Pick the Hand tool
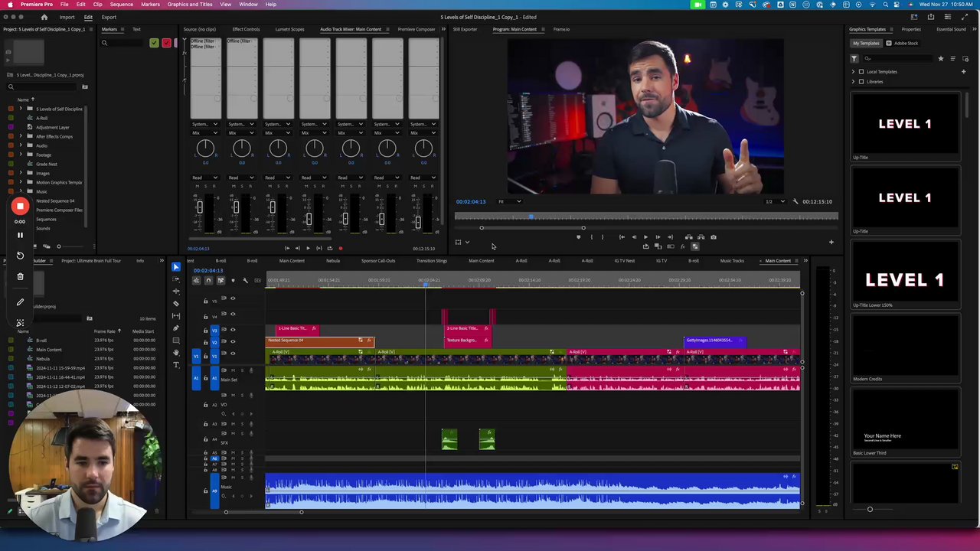The width and height of the screenshot is (980, 551). click(x=176, y=353)
